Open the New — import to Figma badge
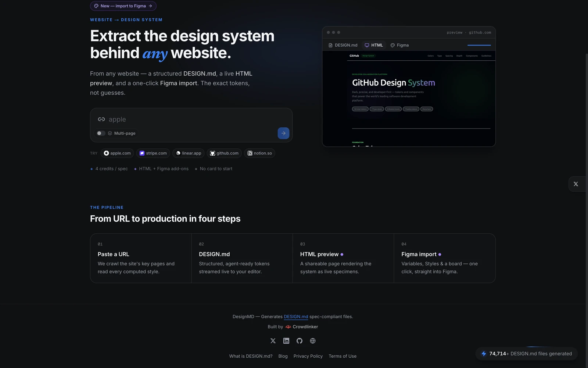Screen dimensions: 588x368 coord(123,6)
